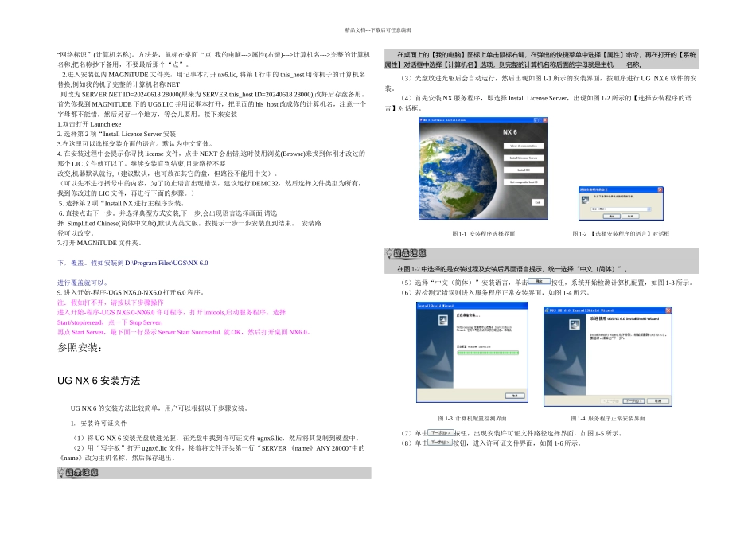Close the figure 1-2 language dialog with its X
The height and width of the screenshot is (535, 756).
point(660,189)
